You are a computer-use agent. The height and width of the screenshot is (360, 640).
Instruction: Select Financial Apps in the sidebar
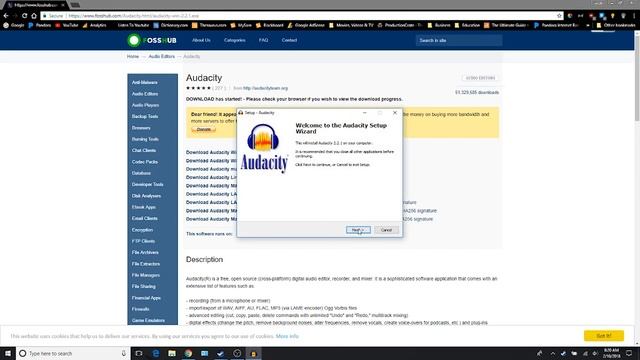coord(146,298)
